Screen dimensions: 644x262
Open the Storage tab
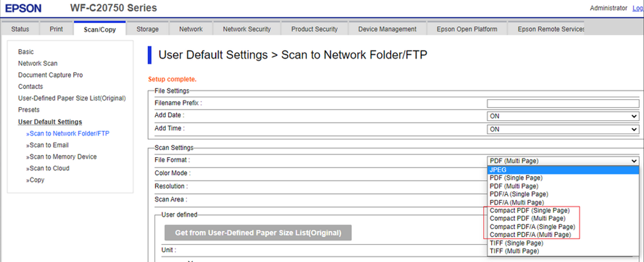pos(147,29)
